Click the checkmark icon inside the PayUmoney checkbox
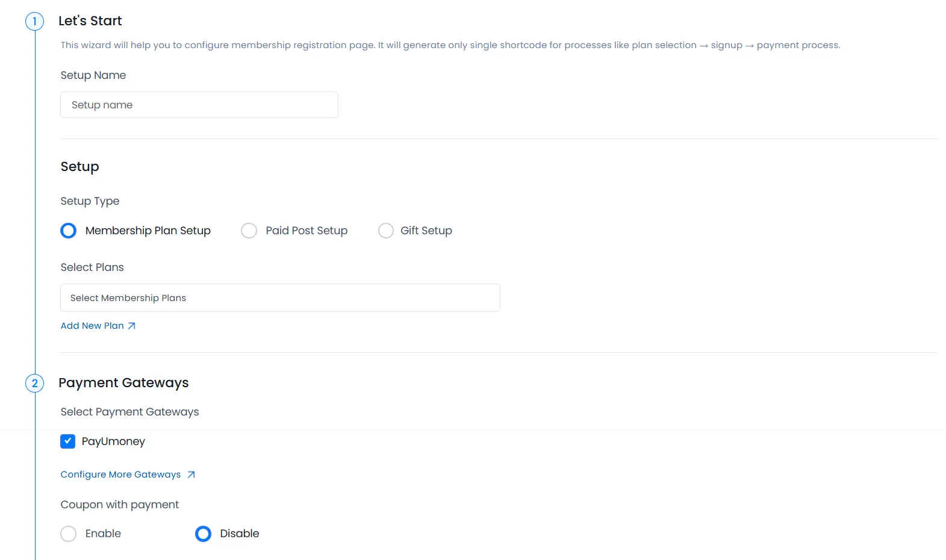This screenshot has height=560, width=946. pos(68,441)
